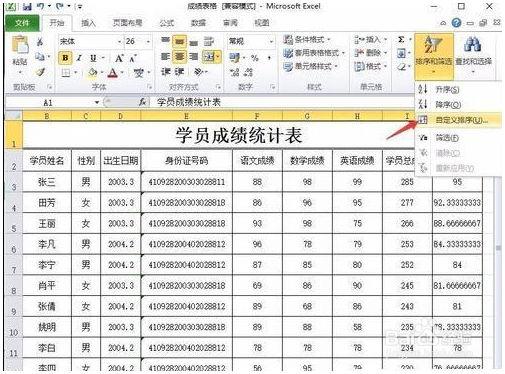
Task: Select column E header
Action: click(186, 116)
